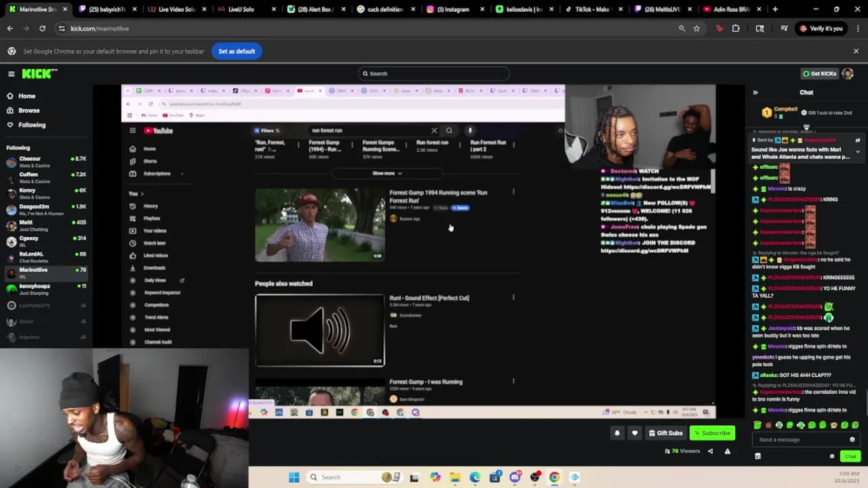The width and height of the screenshot is (868, 488).
Task: Select Konvy channel in Following
Action: 46,193
